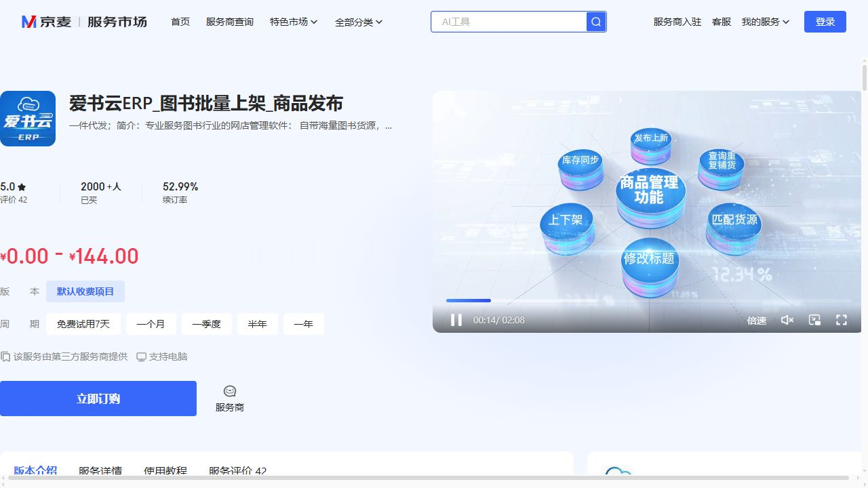
Task: Open video in fullscreen
Action: coord(842,320)
